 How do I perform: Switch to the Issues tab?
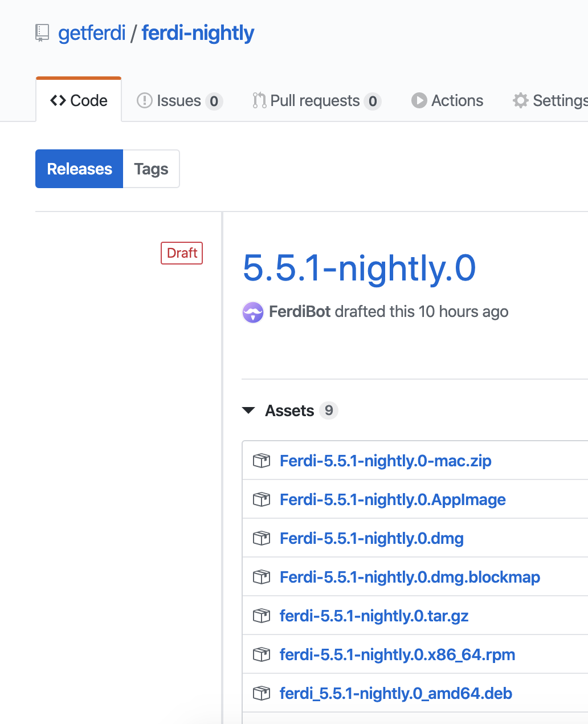pos(179,101)
